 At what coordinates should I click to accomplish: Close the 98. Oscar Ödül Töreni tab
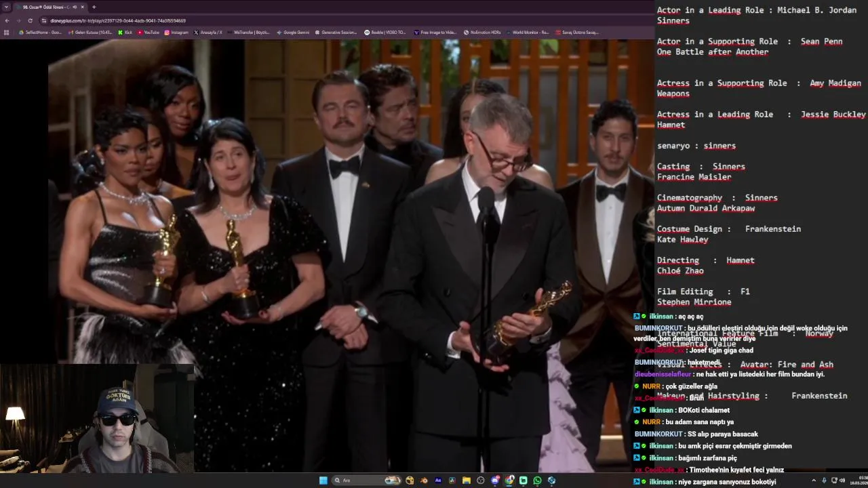(83, 7)
